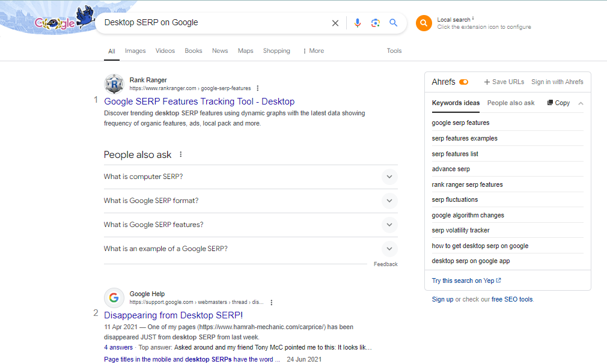Image resolution: width=607 pixels, height=364 pixels.
Task: Select keyword 'advance serp'
Action: (x=451, y=169)
